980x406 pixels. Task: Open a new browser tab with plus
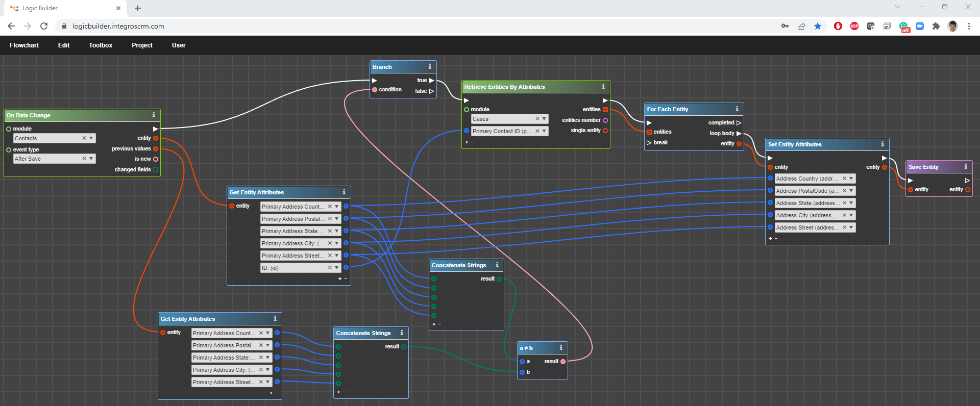(x=138, y=8)
